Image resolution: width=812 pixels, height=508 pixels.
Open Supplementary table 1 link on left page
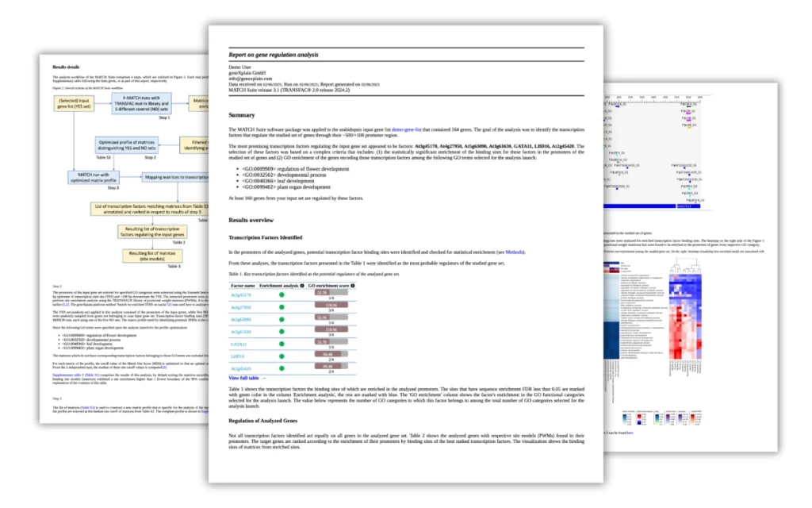(x=75, y=375)
